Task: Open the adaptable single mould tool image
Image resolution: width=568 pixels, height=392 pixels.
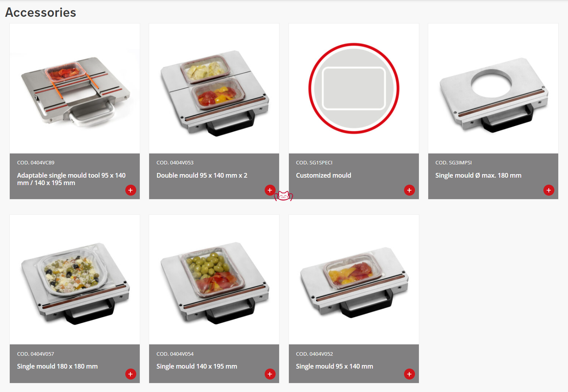Action: (x=75, y=88)
